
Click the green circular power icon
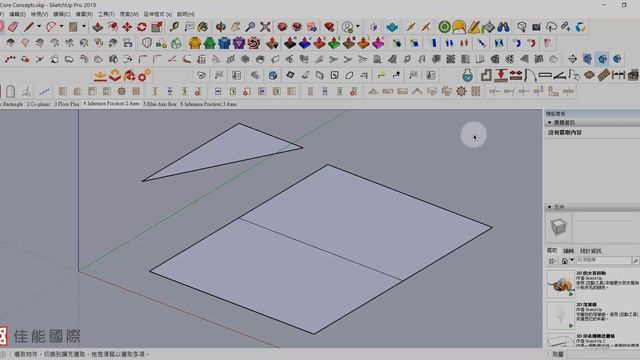(x=444, y=27)
